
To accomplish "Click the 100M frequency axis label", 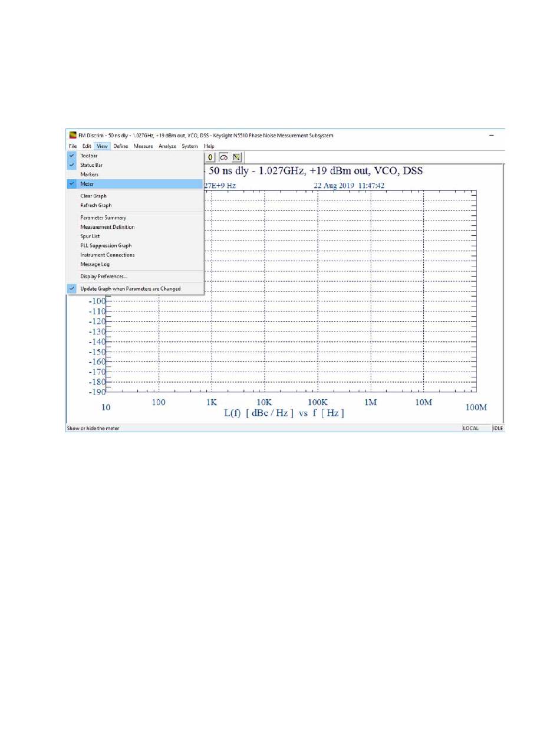I will click(476, 408).
